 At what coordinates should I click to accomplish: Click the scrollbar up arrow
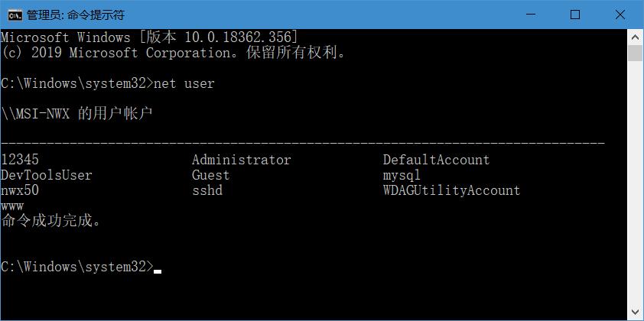[x=635, y=37]
